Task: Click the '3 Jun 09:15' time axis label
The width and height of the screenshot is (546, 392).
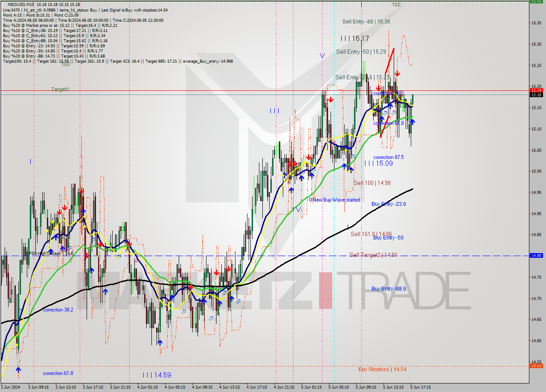Action: pos(38,387)
